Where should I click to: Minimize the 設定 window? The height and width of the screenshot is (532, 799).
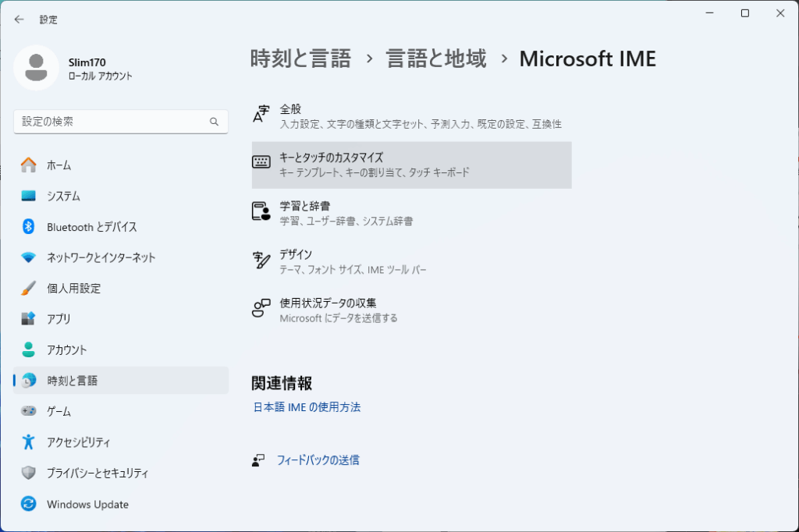point(709,13)
